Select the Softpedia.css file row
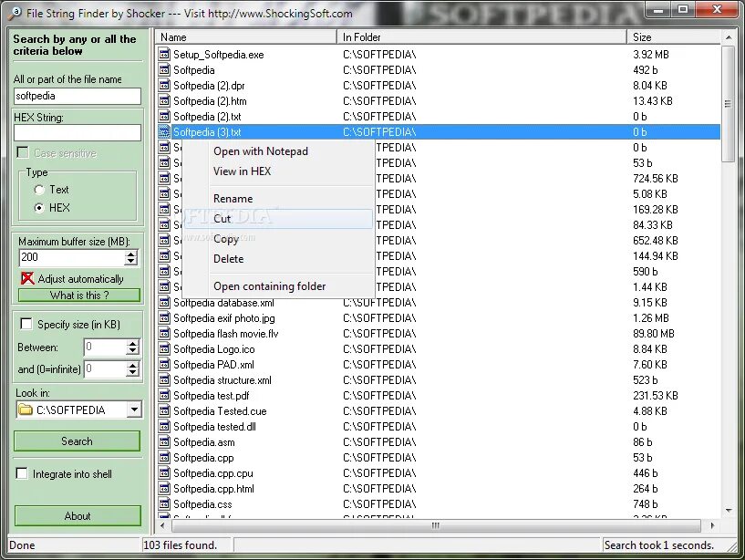This screenshot has width=745, height=560. tap(438, 503)
